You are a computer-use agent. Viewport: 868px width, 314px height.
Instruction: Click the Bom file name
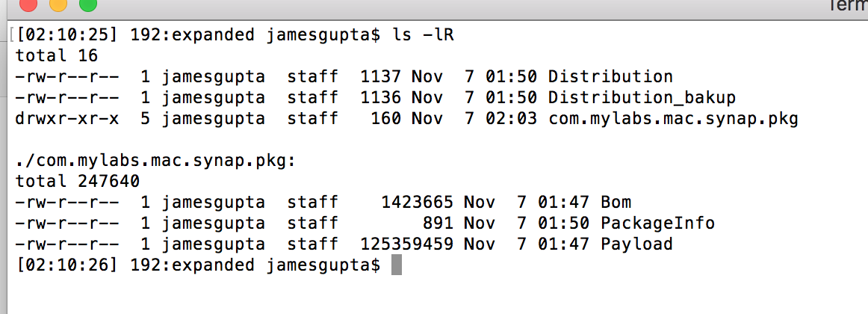[616, 202]
